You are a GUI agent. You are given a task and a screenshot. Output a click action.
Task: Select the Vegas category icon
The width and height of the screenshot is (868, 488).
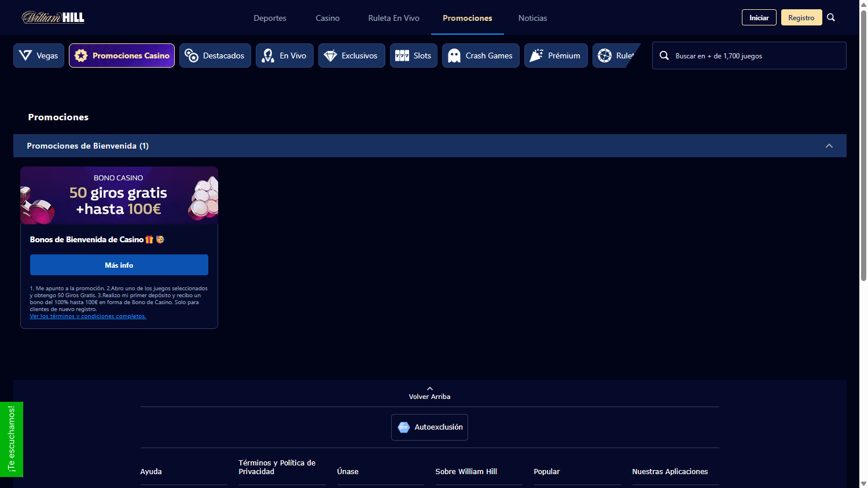(x=25, y=56)
